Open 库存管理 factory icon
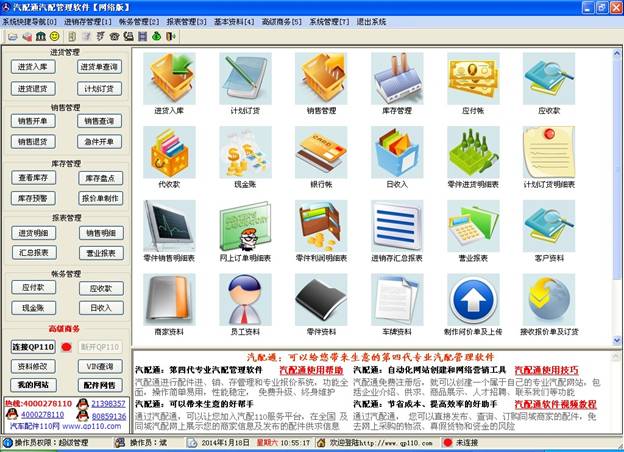This screenshot has width=624, height=452. tap(395, 77)
